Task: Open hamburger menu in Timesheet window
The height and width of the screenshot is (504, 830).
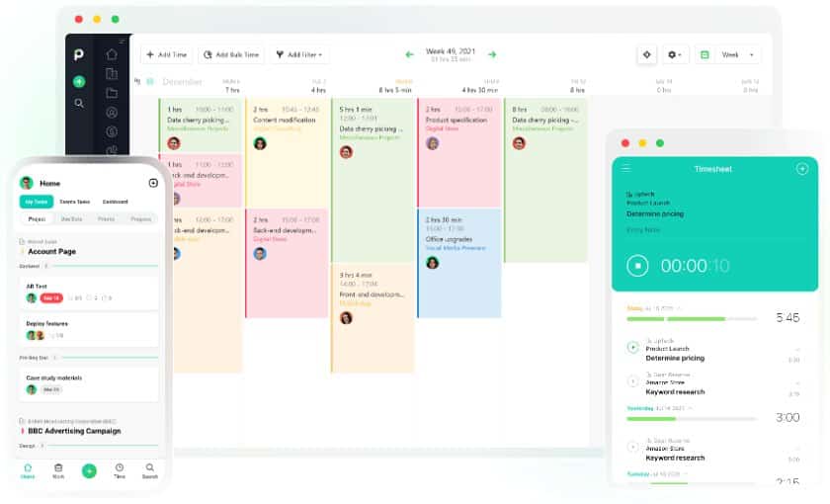Action: (x=626, y=168)
